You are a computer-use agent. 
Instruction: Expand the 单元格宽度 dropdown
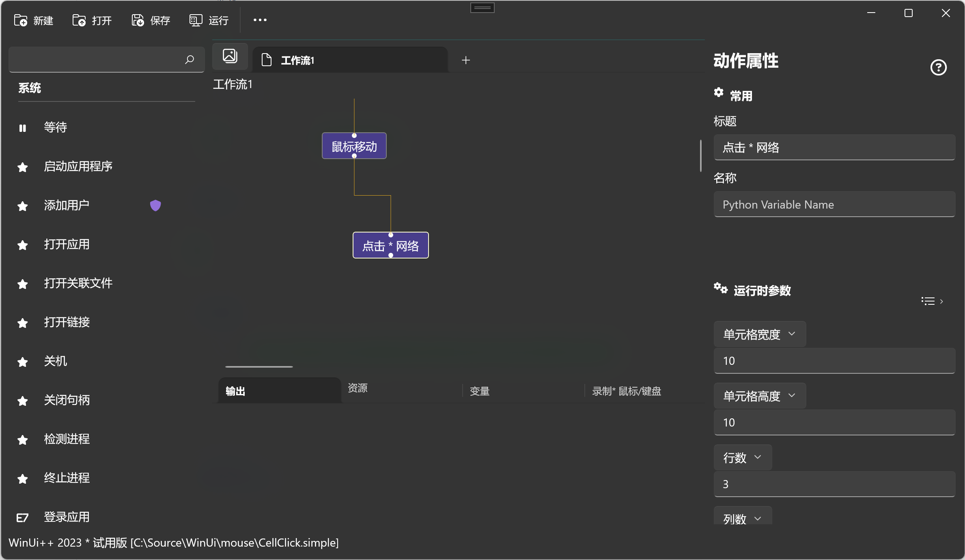pyautogui.click(x=759, y=334)
